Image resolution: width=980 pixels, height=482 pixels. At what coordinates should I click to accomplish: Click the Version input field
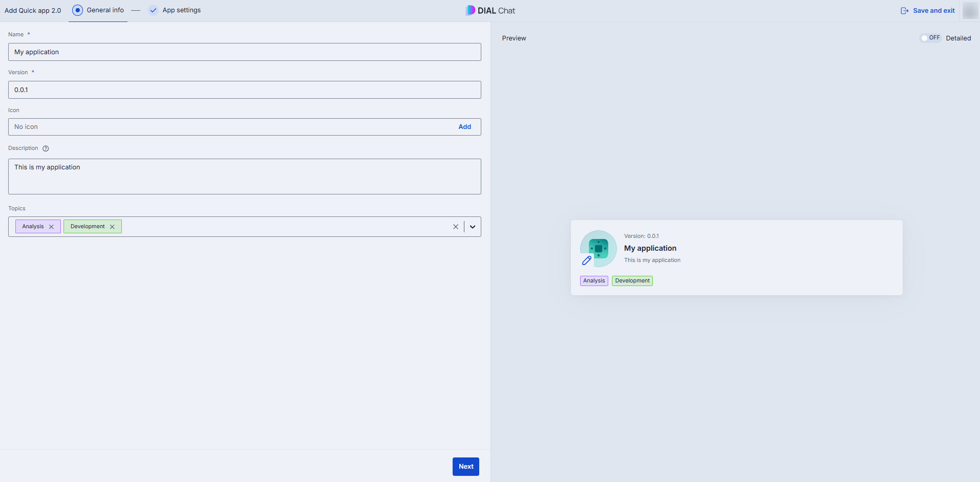tap(245, 90)
